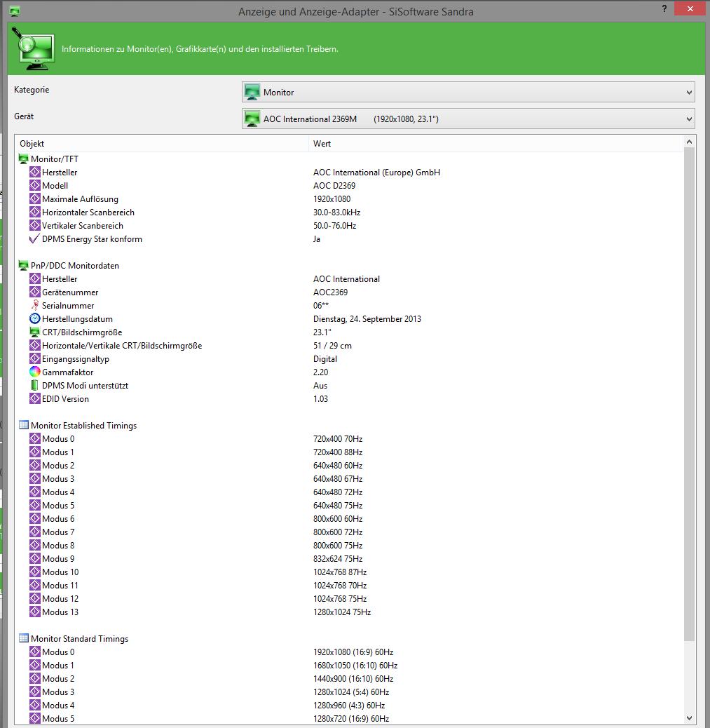Image resolution: width=710 pixels, height=728 pixels.
Task: Click the color wheel icon for Gammafaktor
Action: click(35, 372)
